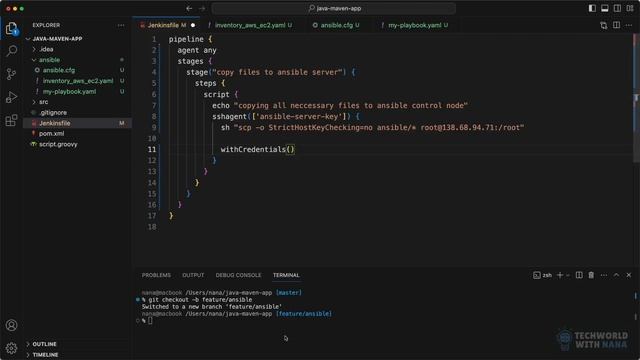Open the Problems panel tab
Viewport: 640px width, 360px height.
[156, 275]
